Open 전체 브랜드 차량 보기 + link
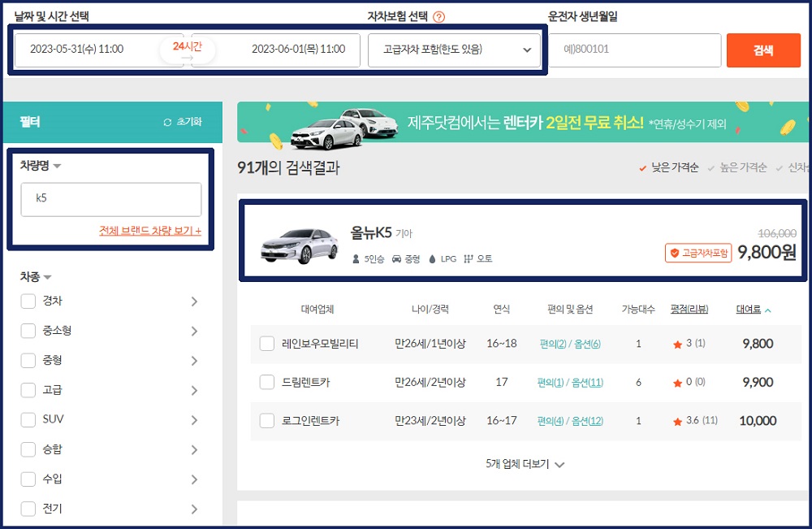The image size is (812, 529). (x=150, y=231)
